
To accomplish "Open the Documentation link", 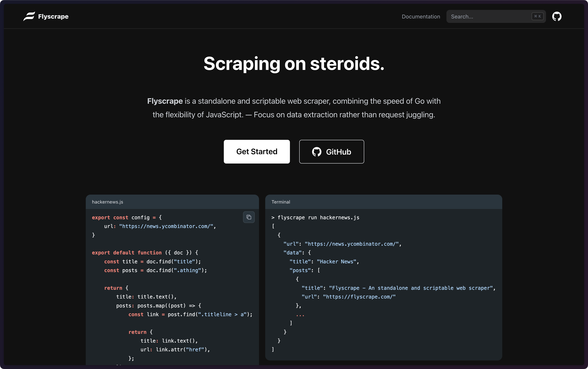I will [421, 17].
